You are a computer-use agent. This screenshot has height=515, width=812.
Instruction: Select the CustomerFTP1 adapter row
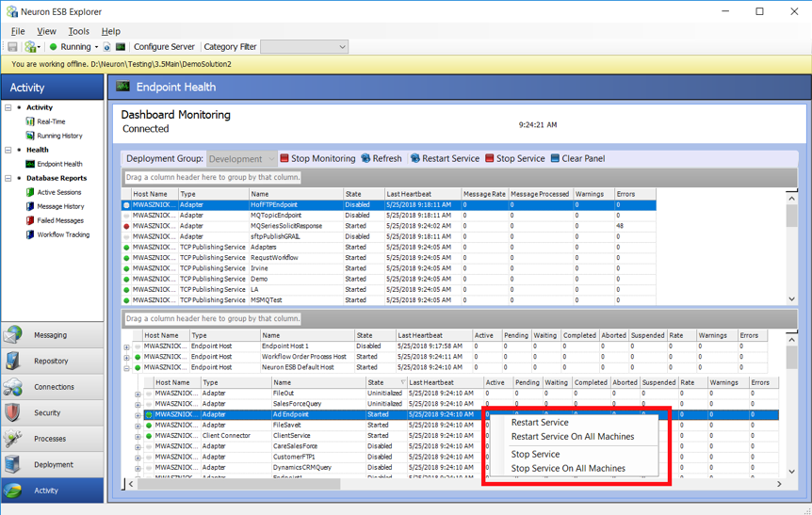(461, 457)
